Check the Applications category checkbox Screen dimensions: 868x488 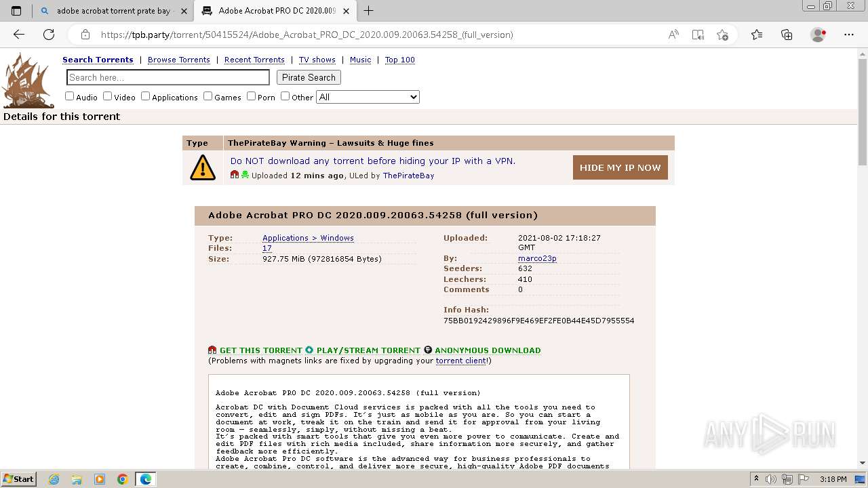(x=145, y=96)
